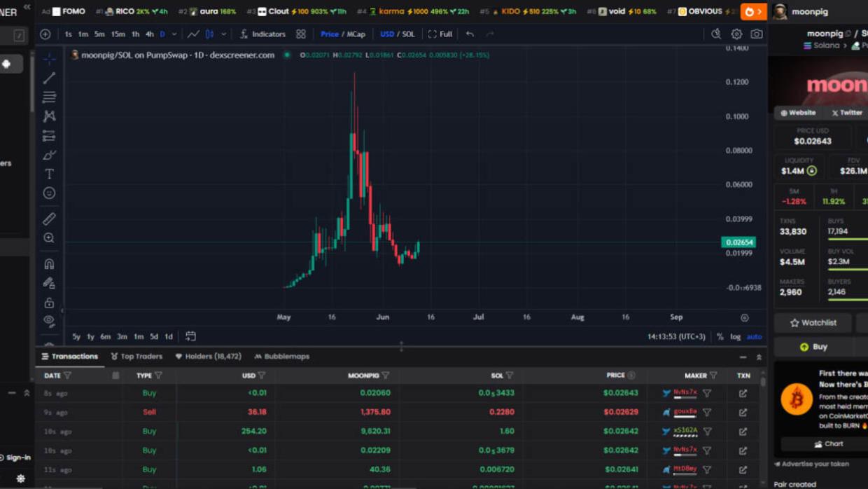The height and width of the screenshot is (489, 868).
Task: Select the brush drawing tool
Action: pyautogui.click(x=49, y=155)
